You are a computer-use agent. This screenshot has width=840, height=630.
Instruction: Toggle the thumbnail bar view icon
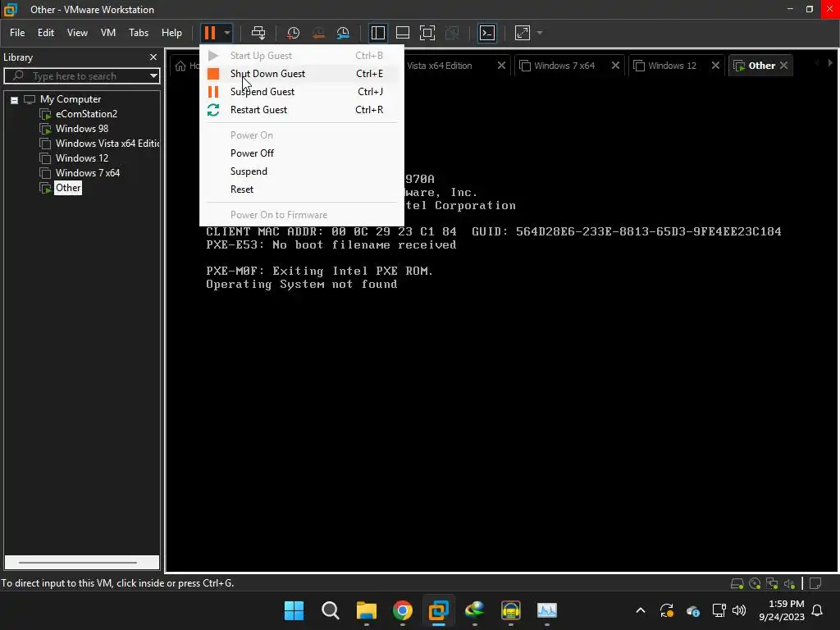tap(402, 33)
